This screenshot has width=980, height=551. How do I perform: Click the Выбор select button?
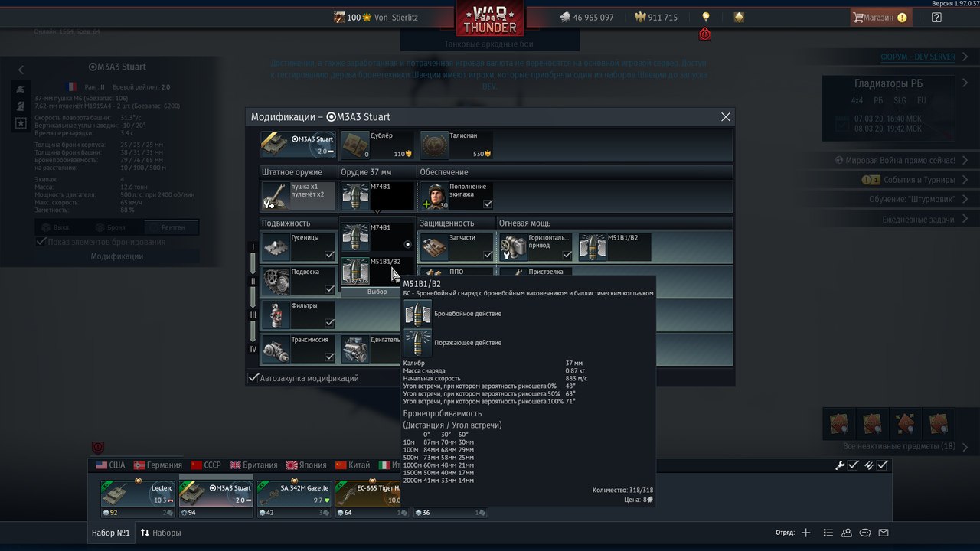[377, 292]
